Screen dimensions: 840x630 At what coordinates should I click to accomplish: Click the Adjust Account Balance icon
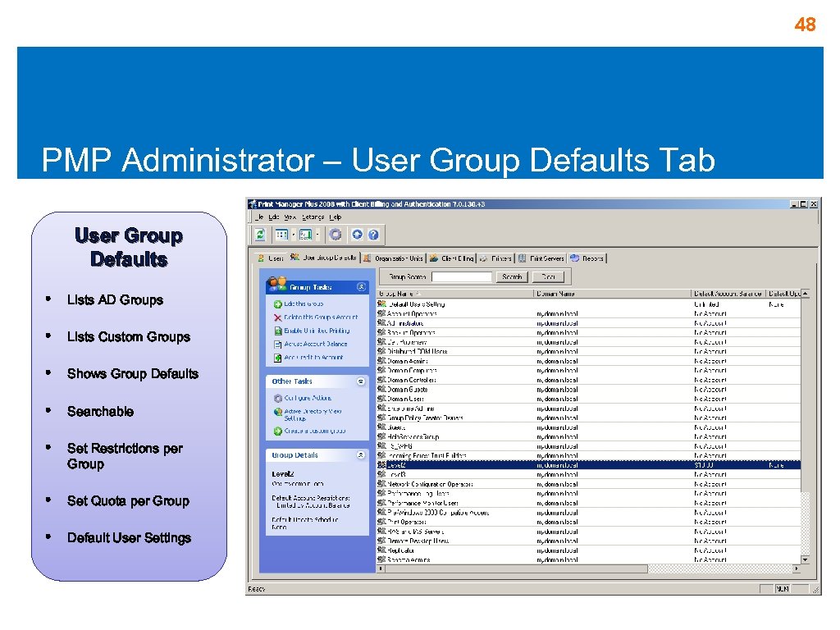coord(277,344)
